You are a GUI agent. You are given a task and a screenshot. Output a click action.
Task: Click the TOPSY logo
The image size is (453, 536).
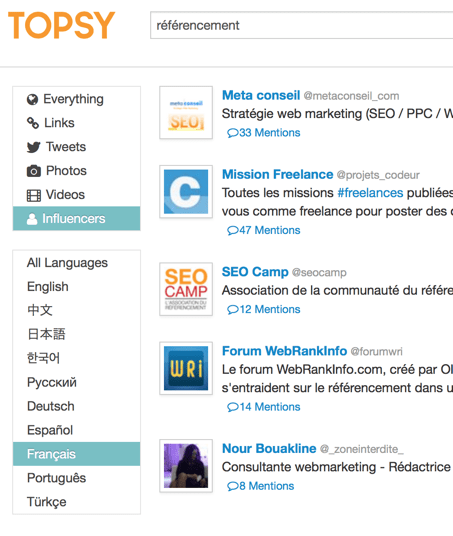click(x=62, y=25)
